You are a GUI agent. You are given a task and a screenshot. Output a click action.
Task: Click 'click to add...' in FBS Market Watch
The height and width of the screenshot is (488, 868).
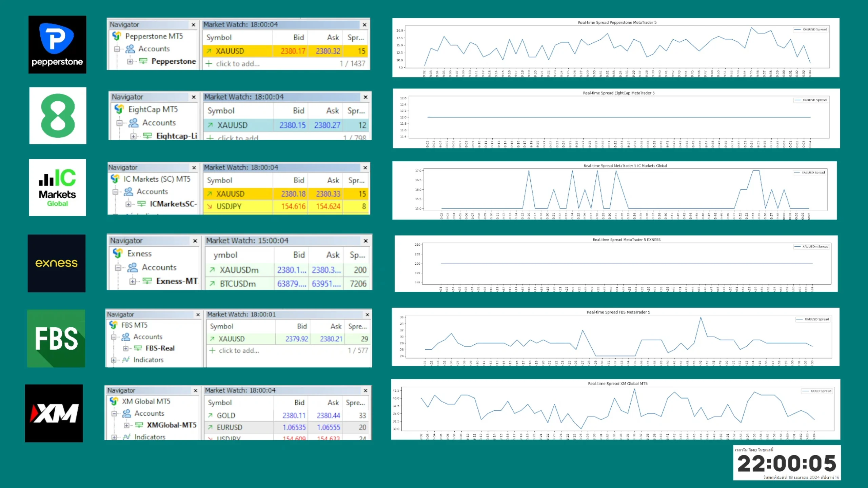(x=239, y=351)
